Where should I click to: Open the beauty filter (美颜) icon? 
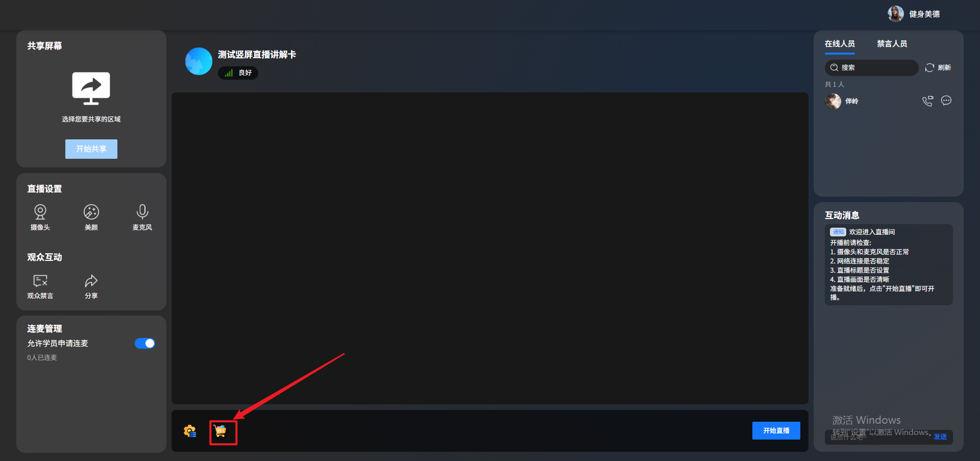[x=91, y=212]
